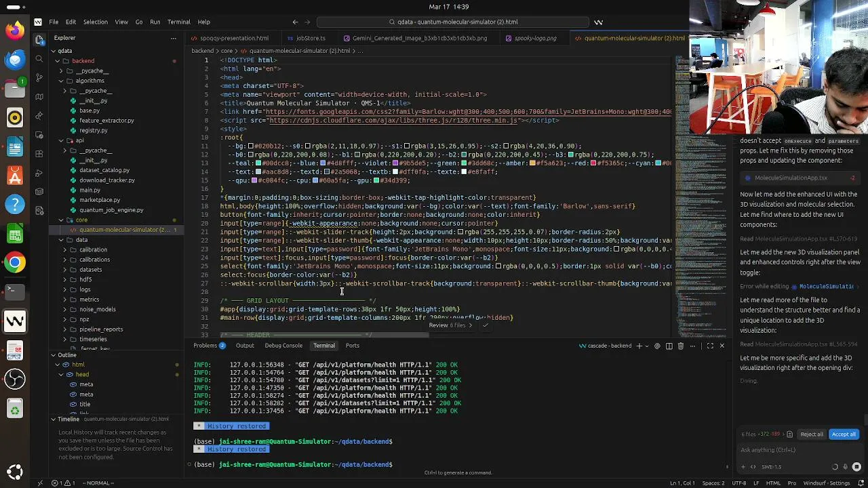This screenshot has width=868, height=488.
Task: Click the Reject all button
Action: 812,434
